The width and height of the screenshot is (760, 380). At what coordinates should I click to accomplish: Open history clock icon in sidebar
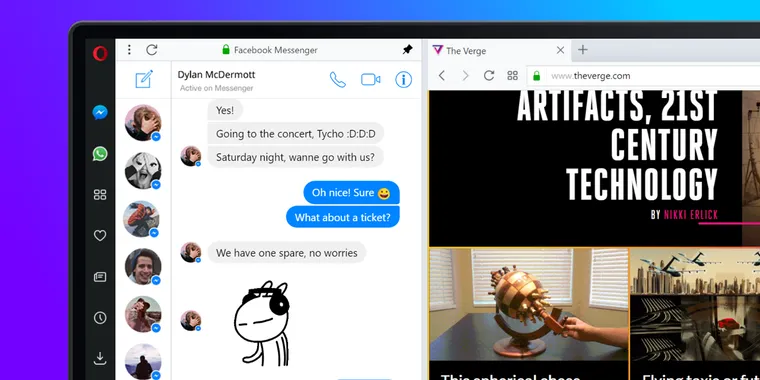coord(100,318)
